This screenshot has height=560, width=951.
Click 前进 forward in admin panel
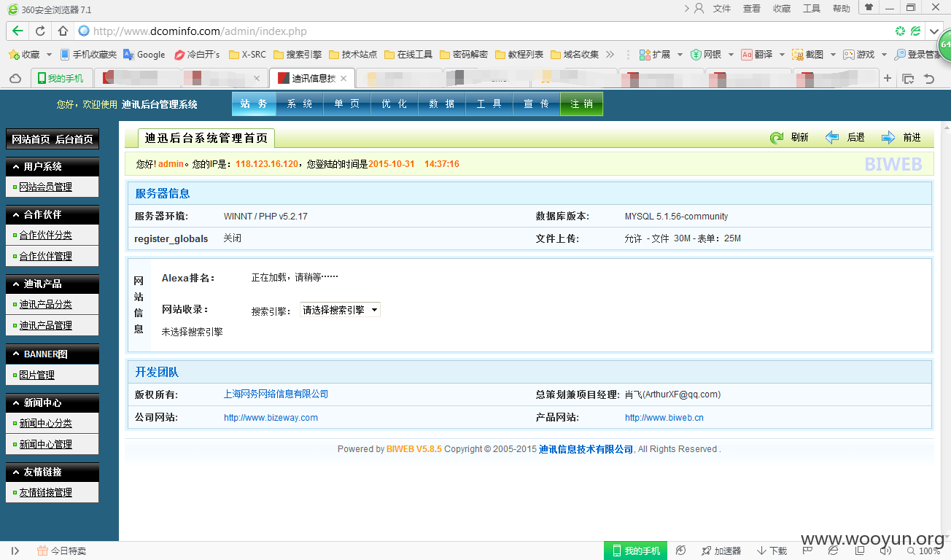901,137
